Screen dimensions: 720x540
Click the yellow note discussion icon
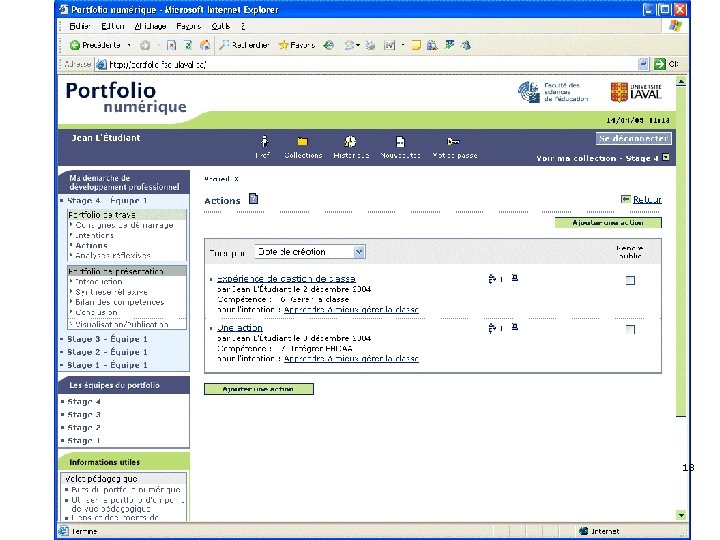pyautogui.click(x=416, y=45)
